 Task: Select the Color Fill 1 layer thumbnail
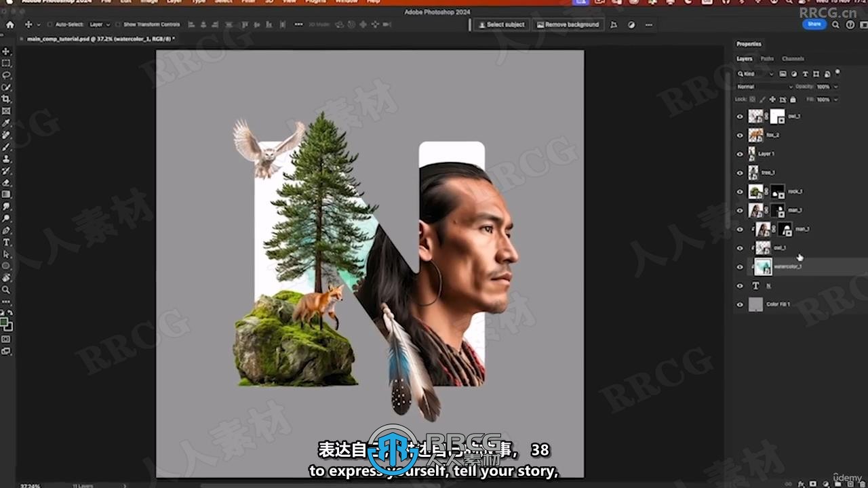755,305
